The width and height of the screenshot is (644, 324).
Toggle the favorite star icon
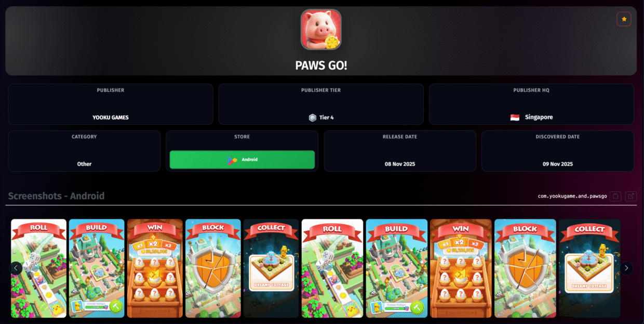[624, 19]
